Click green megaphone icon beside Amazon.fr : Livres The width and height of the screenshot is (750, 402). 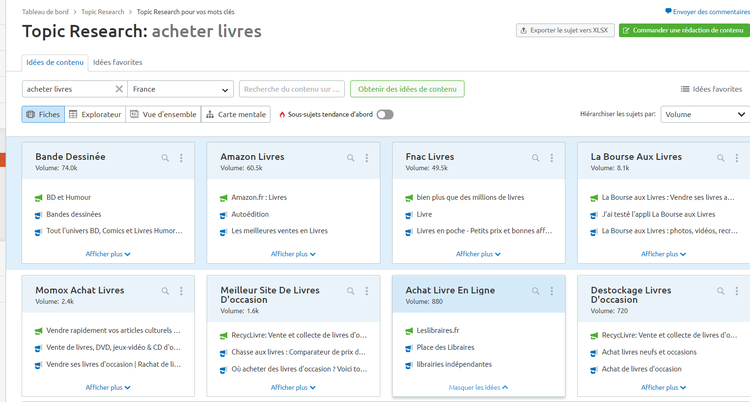click(x=223, y=198)
